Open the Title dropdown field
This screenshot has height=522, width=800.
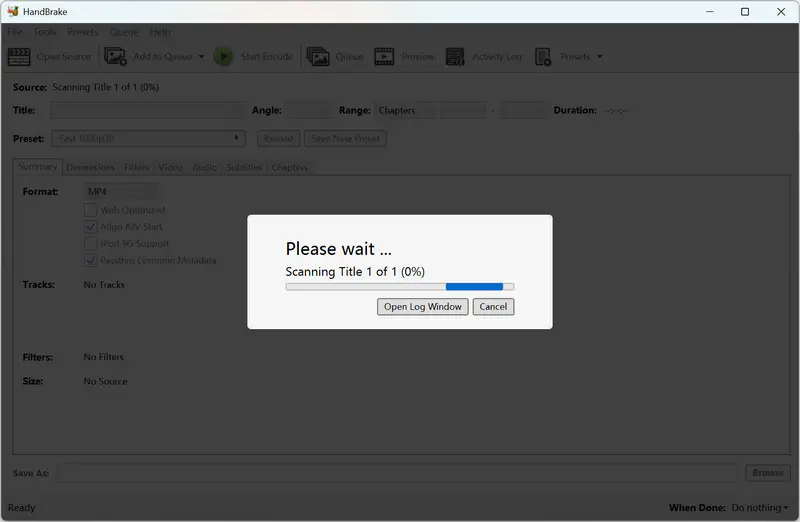(x=147, y=110)
